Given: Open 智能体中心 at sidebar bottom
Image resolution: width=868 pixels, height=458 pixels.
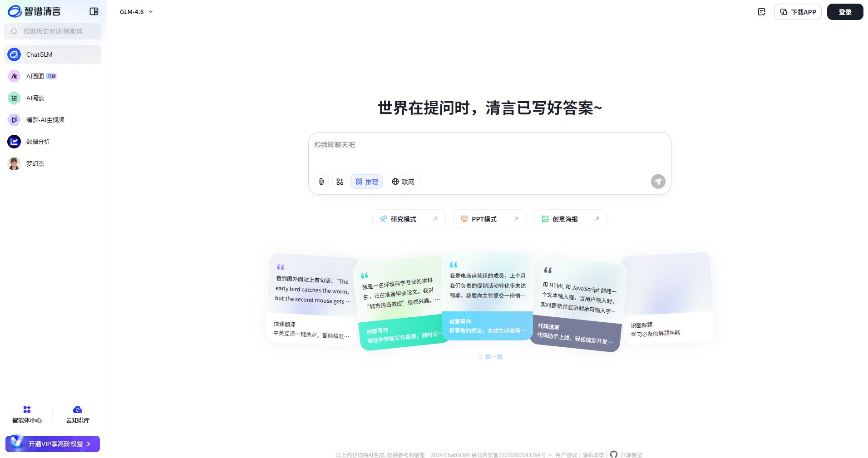Looking at the screenshot, I should point(27,414).
